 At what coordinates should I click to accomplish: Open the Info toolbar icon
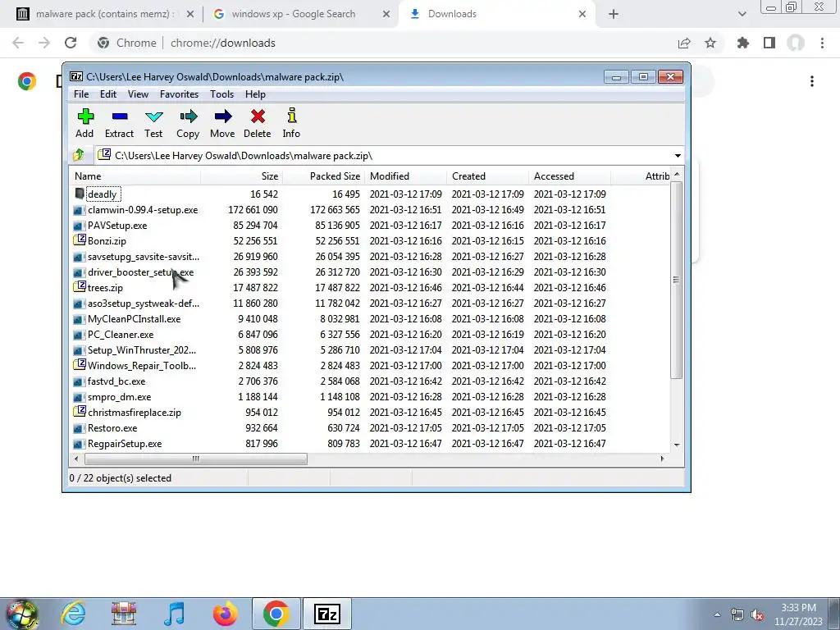click(291, 123)
